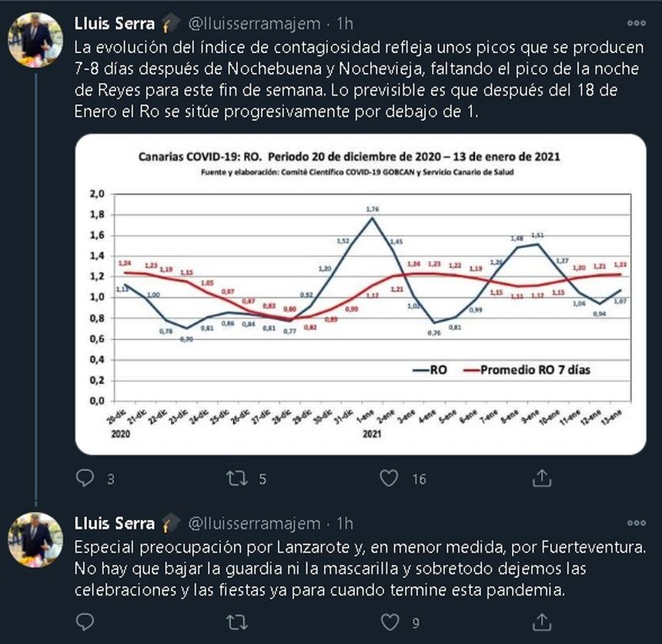Open the Lluis Serra name on first tweet
Screen dimensions: 662x644
coord(114,23)
